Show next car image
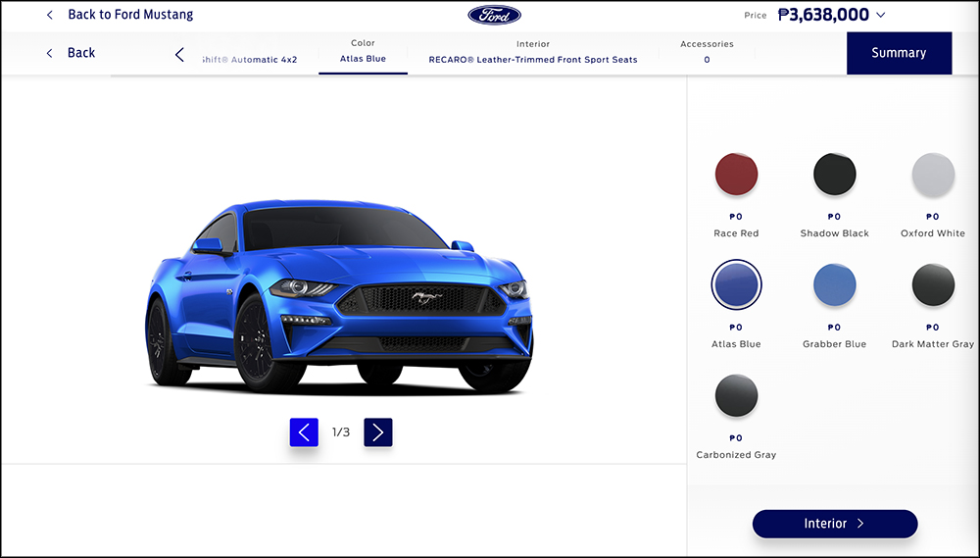The height and width of the screenshot is (558, 980). [378, 432]
